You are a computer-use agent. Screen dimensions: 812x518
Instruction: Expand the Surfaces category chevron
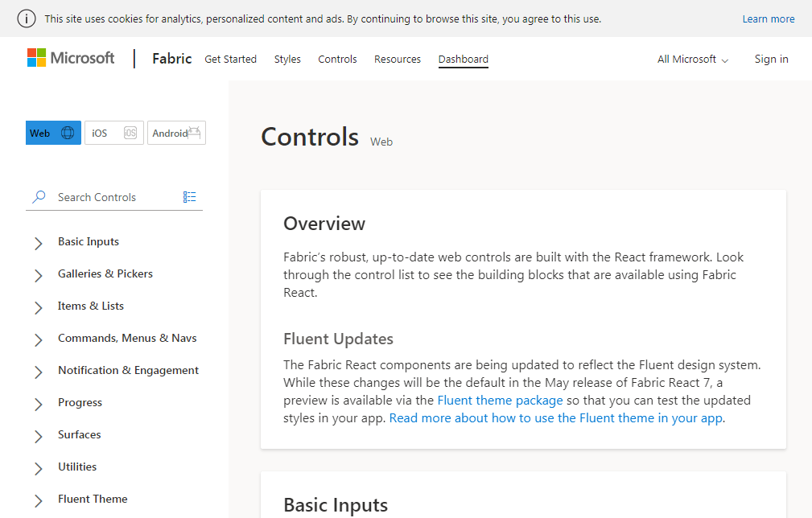pyautogui.click(x=39, y=436)
